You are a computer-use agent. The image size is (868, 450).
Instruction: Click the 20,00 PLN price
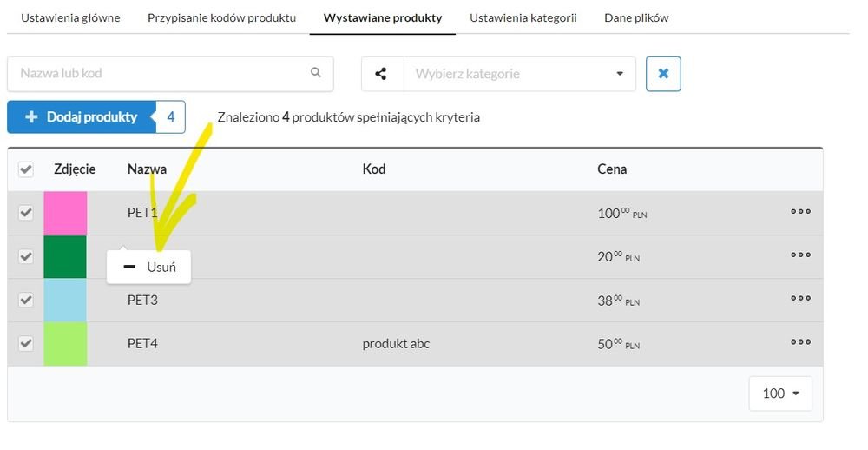[618, 257]
